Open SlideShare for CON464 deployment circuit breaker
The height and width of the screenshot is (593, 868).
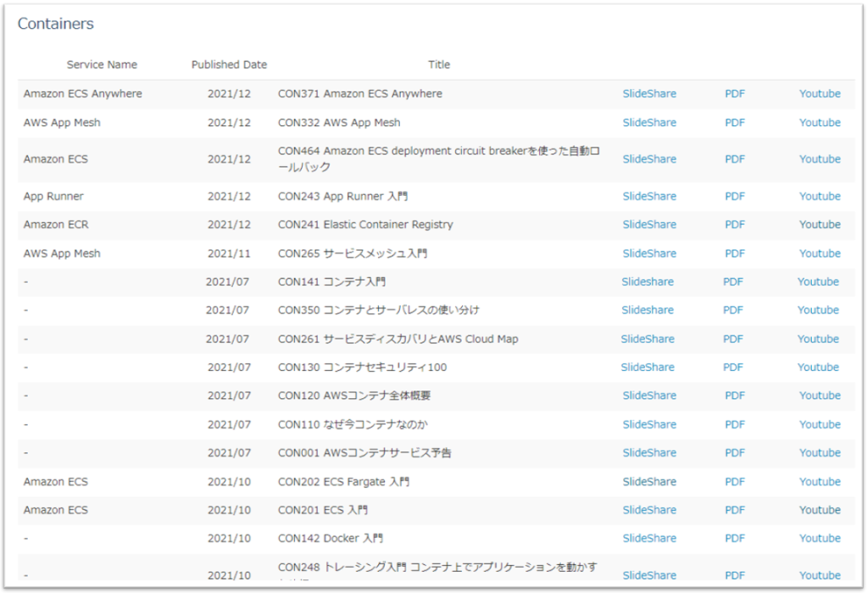pos(649,158)
